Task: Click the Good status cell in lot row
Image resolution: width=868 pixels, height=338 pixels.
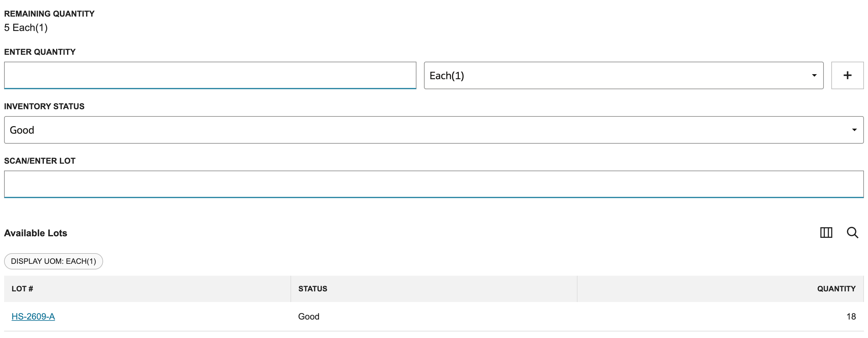Action: click(309, 316)
